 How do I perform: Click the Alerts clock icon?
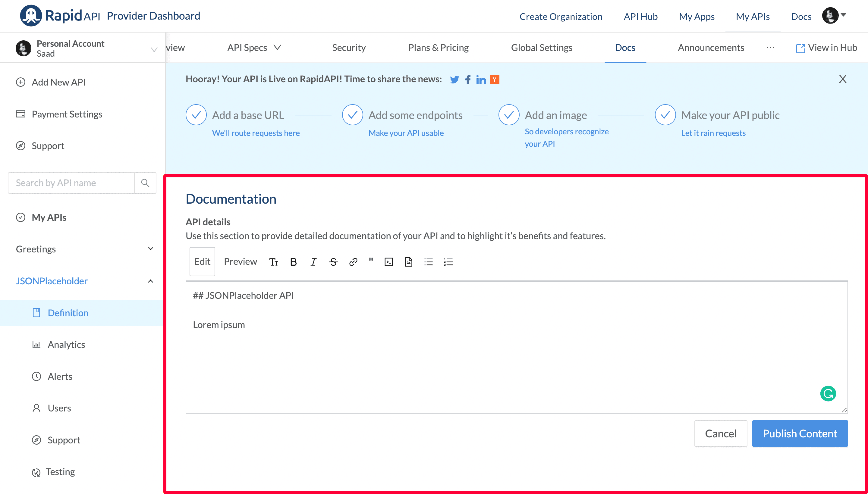(36, 377)
